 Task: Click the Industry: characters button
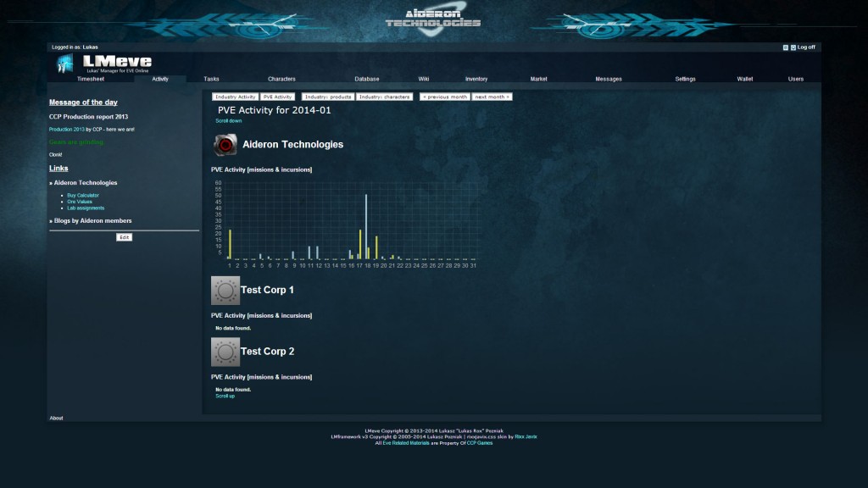(384, 97)
